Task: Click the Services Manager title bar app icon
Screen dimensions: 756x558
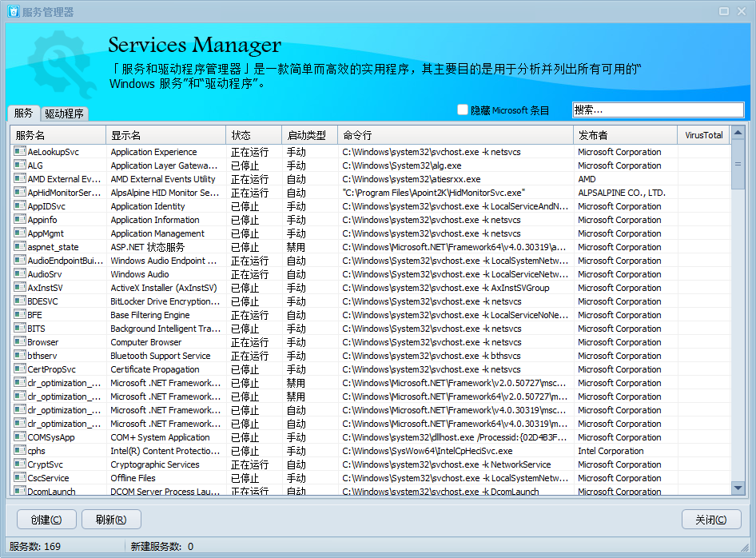Action: point(13,11)
